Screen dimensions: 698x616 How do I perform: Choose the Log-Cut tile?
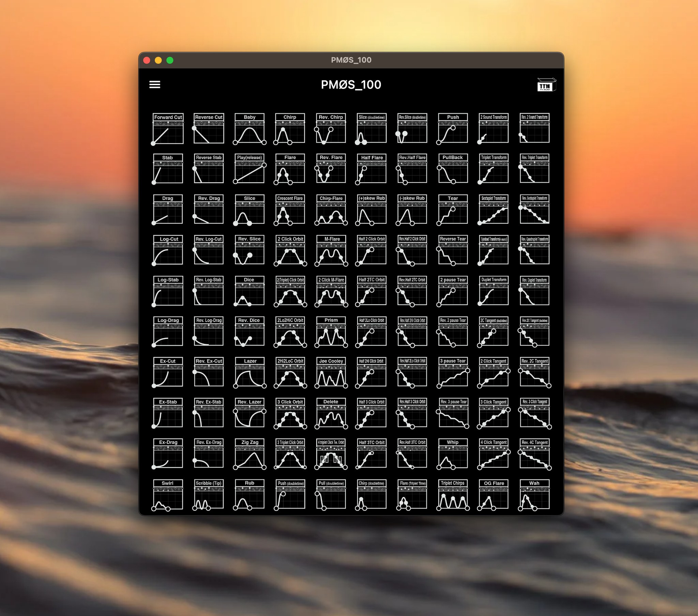pyautogui.click(x=168, y=250)
